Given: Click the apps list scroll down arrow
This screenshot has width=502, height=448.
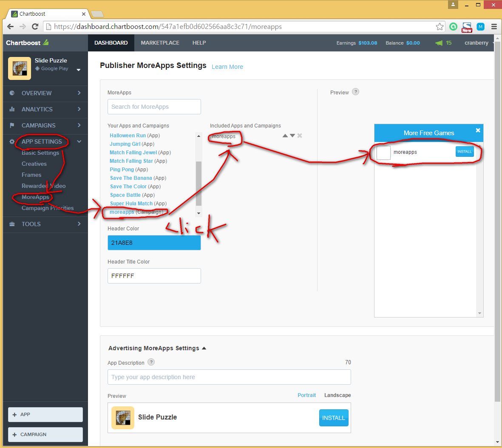Looking at the screenshot, I should [x=199, y=213].
